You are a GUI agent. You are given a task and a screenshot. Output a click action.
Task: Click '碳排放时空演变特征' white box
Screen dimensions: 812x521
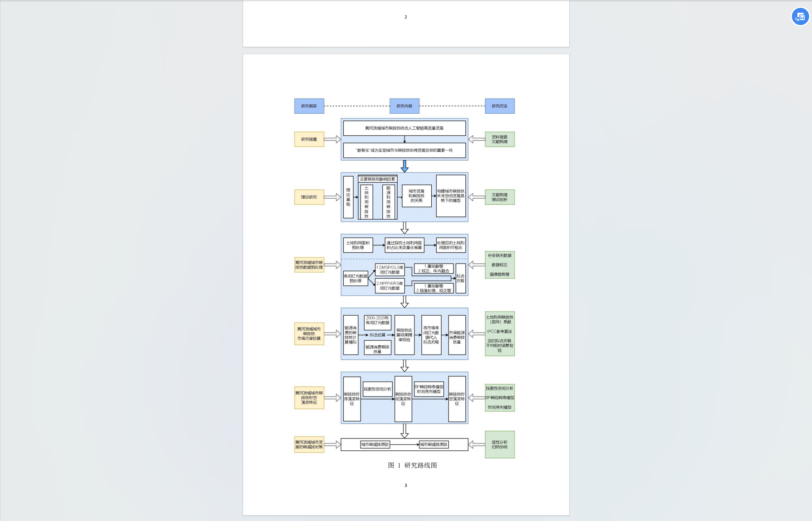tap(457, 399)
